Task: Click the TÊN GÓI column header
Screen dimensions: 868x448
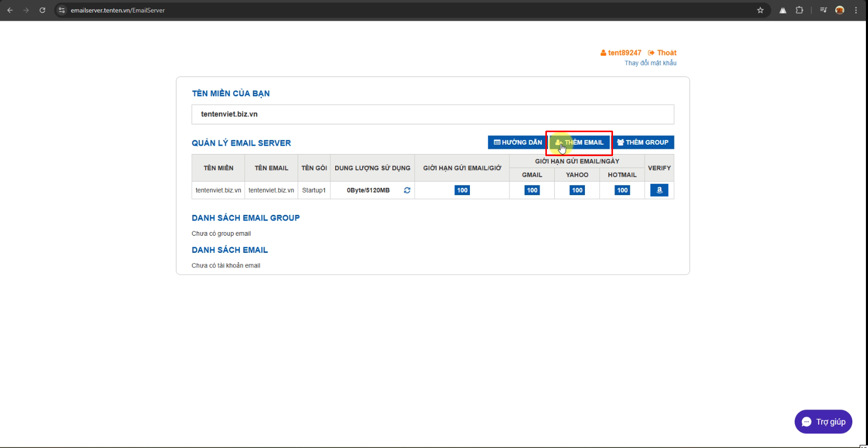Action: [x=314, y=168]
